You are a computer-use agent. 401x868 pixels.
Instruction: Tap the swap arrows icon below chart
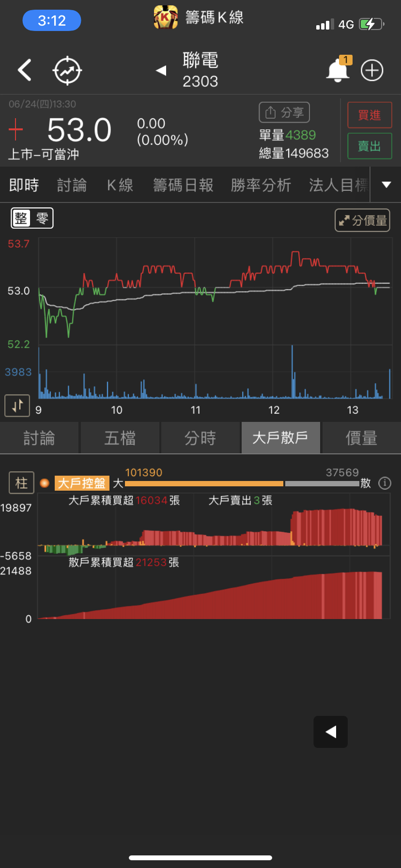tap(17, 405)
